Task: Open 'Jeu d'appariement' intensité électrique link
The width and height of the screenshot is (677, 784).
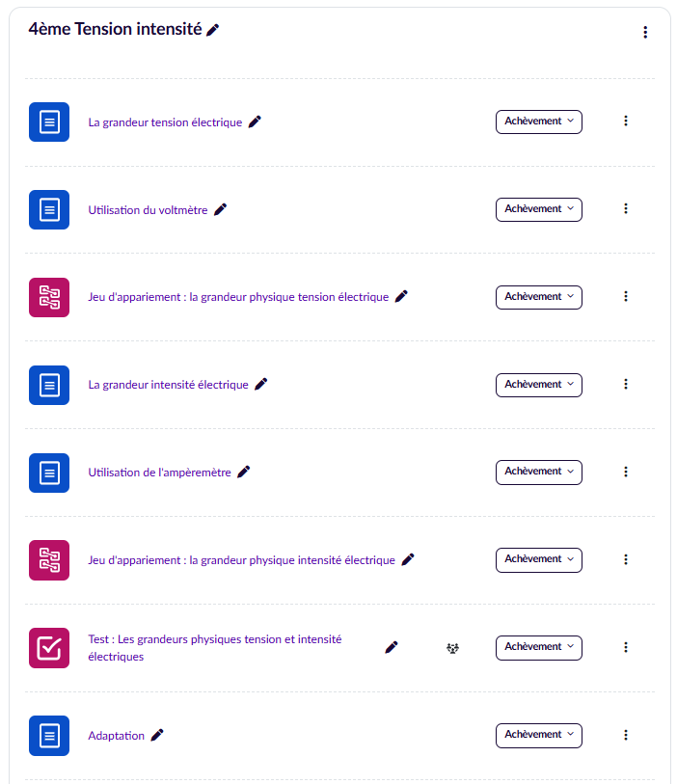Action: click(x=241, y=560)
